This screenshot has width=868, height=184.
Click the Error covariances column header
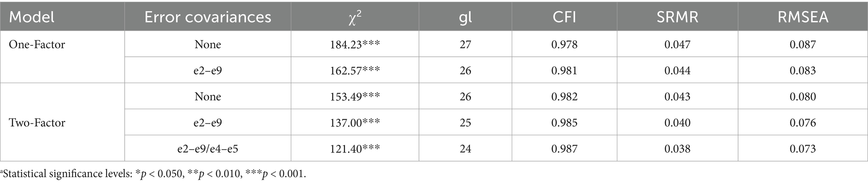click(x=208, y=17)
